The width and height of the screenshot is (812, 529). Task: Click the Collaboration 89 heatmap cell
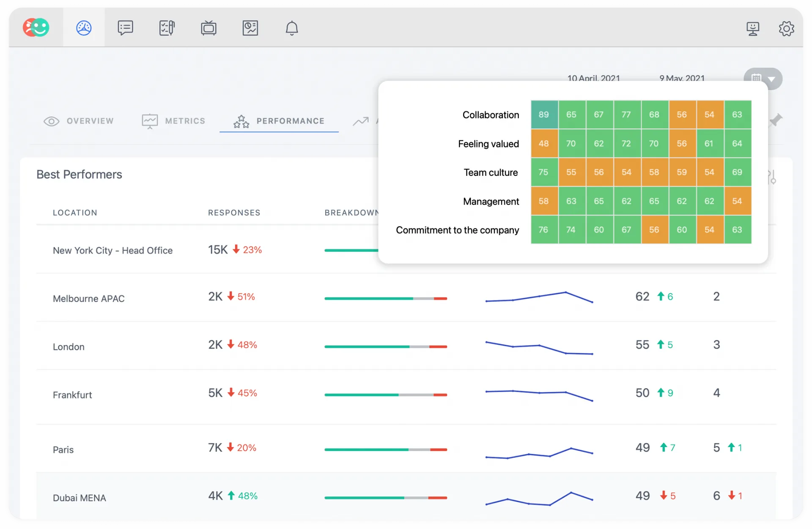point(544,115)
